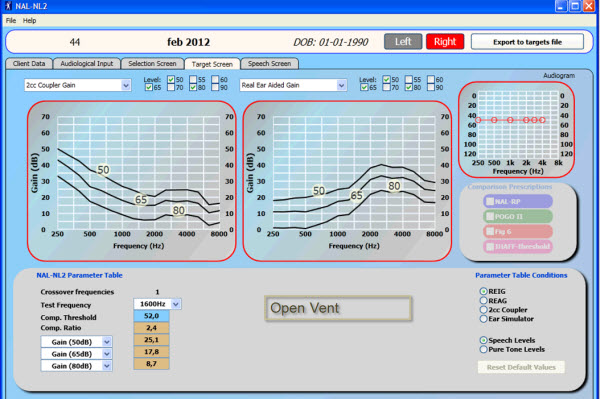Toggle level 60 checkbox for Real Ear graph

(x=431, y=80)
